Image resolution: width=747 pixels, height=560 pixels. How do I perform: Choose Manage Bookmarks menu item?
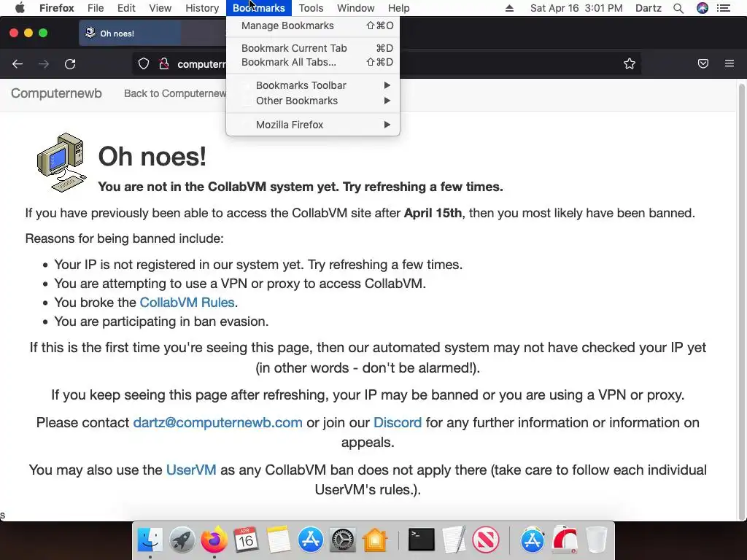point(313,26)
